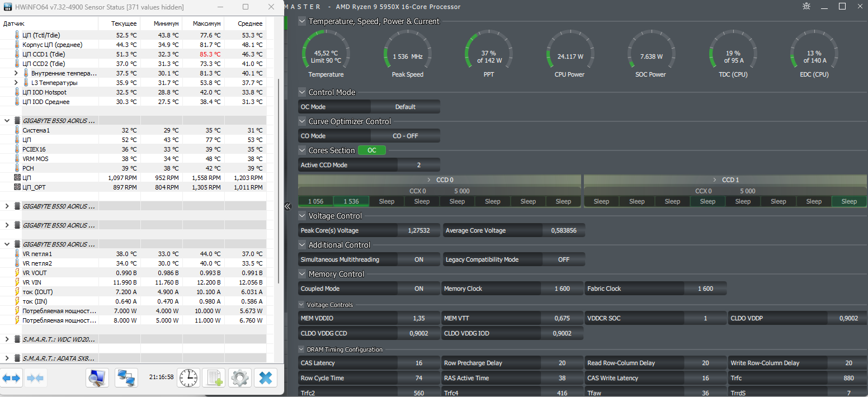
Task: Expand the L3 Температуры tree row
Action: (x=16, y=82)
